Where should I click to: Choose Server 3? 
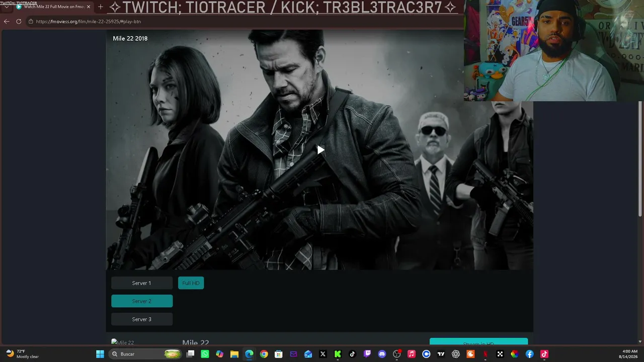coord(141,319)
